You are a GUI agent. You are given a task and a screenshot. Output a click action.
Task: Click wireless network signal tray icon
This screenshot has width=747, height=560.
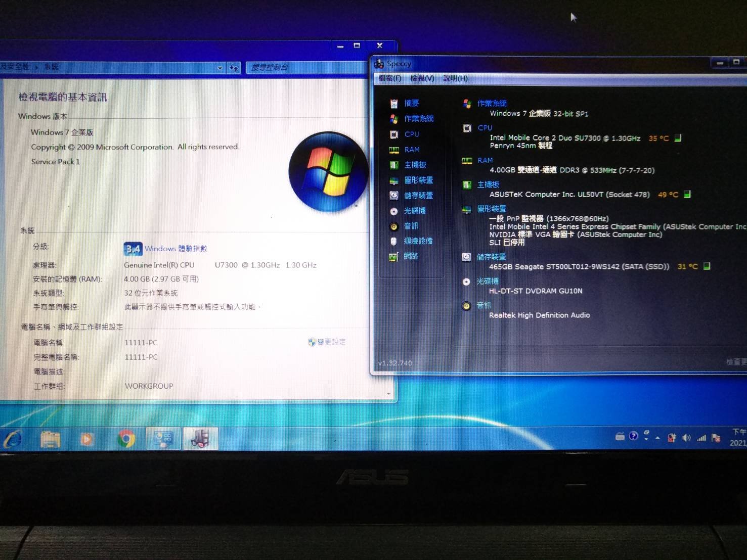tap(701, 438)
